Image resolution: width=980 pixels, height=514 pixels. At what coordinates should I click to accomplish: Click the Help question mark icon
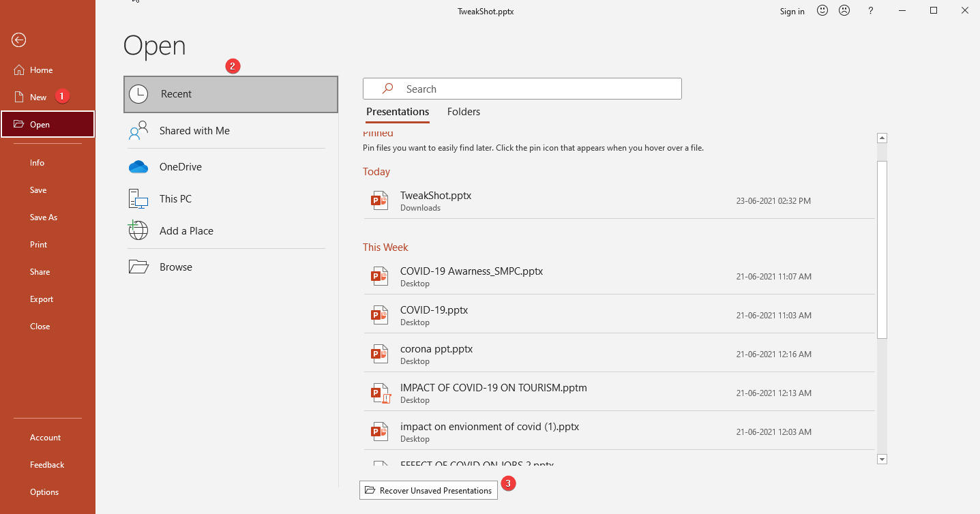870,11
